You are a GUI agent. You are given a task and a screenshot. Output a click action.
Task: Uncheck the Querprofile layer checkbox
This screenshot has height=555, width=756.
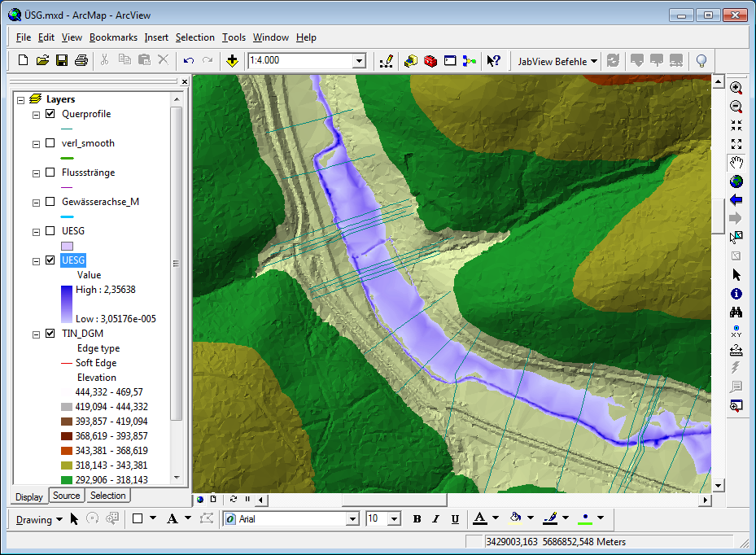point(50,114)
